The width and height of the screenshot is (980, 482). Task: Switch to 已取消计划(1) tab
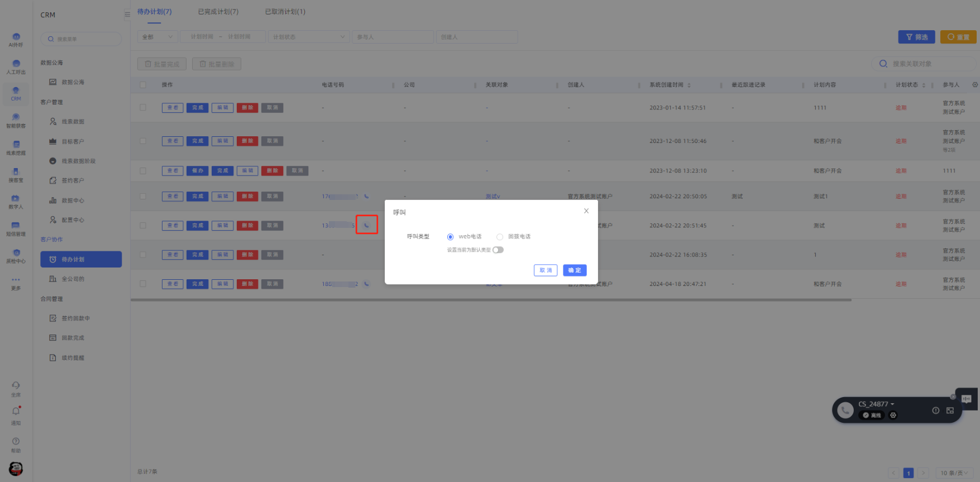pos(285,12)
